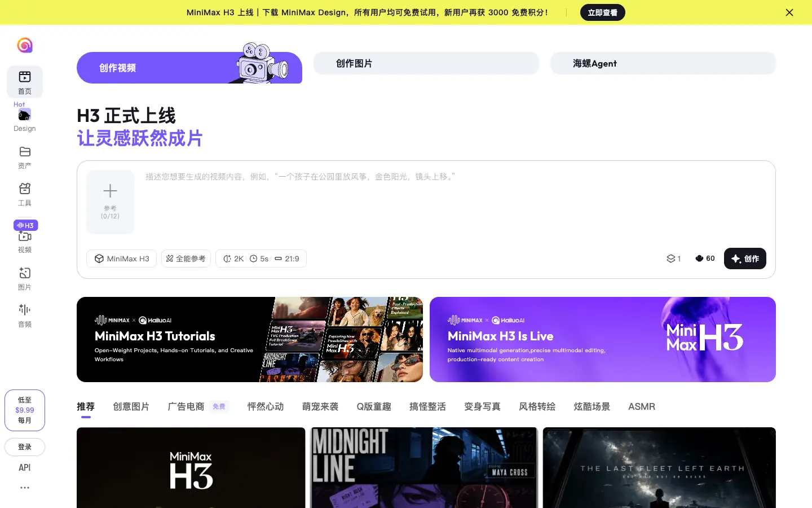Select the 炫酷场景 tab
The image size is (812, 508).
(x=592, y=406)
